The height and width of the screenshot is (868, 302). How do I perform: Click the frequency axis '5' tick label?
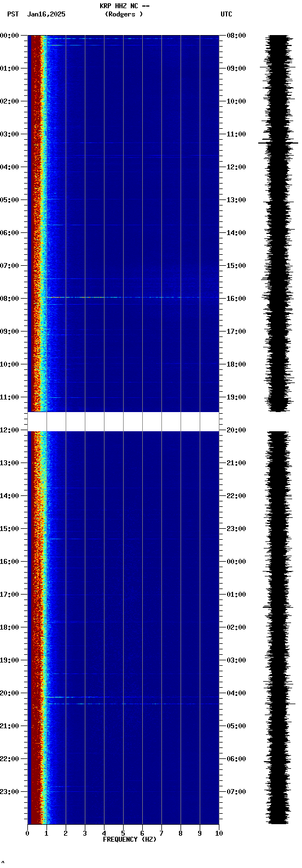(123, 833)
